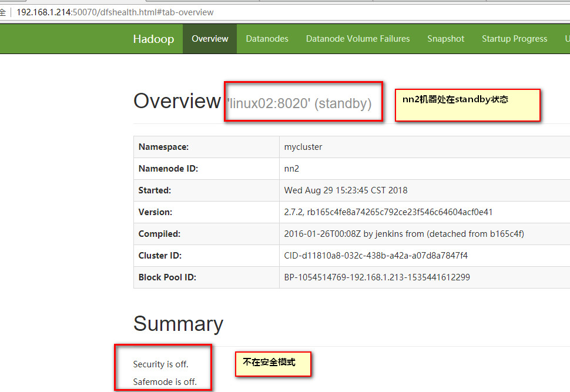This screenshot has width=570, height=392.
Task: Select the Namenode ID value nn2
Action: (291, 169)
